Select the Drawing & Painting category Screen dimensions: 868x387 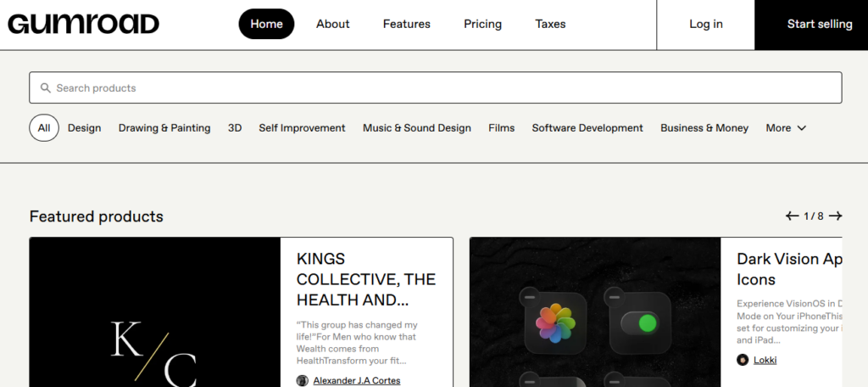pyautogui.click(x=164, y=128)
